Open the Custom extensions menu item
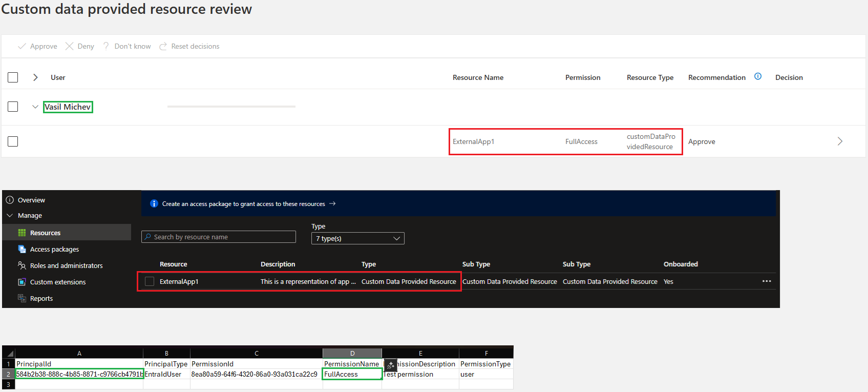The width and height of the screenshot is (868, 392). [x=57, y=282]
